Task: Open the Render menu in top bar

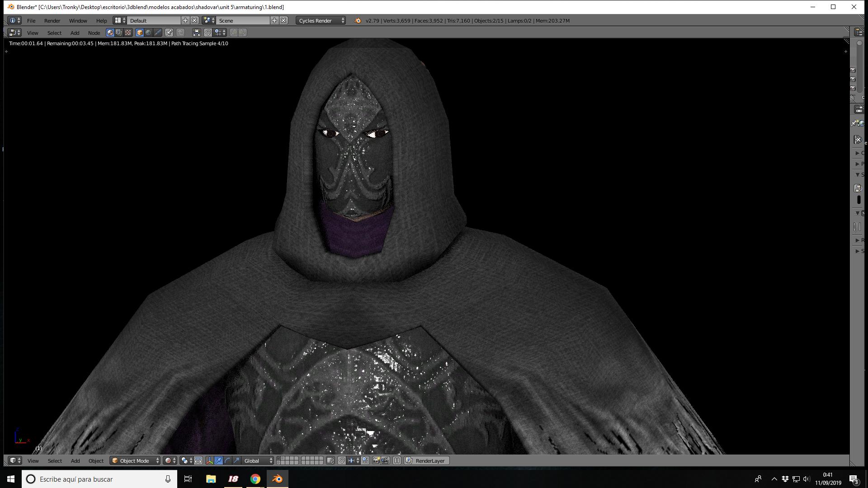Action: point(52,20)
